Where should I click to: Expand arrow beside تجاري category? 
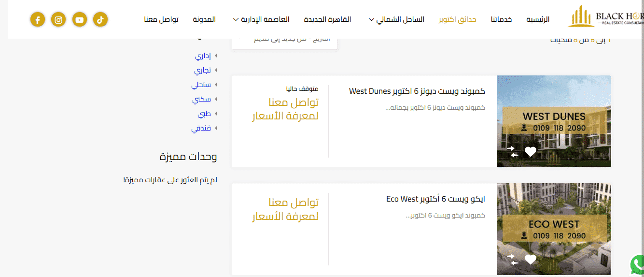click(x=216, y=71)
